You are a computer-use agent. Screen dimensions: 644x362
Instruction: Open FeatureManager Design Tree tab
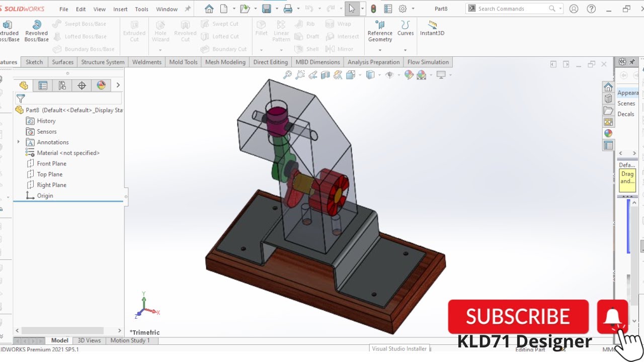(23, 85)
